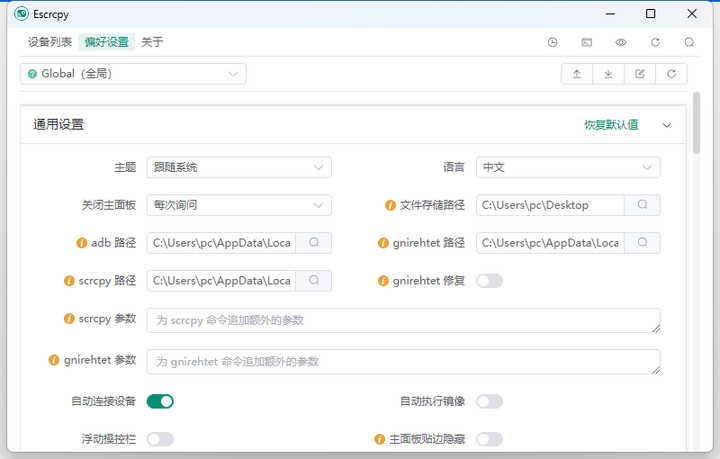The width and height of the screenshot is (720, 459).
Task: Enable the 自动执行镜像 switch
Action: coord(489,402)
